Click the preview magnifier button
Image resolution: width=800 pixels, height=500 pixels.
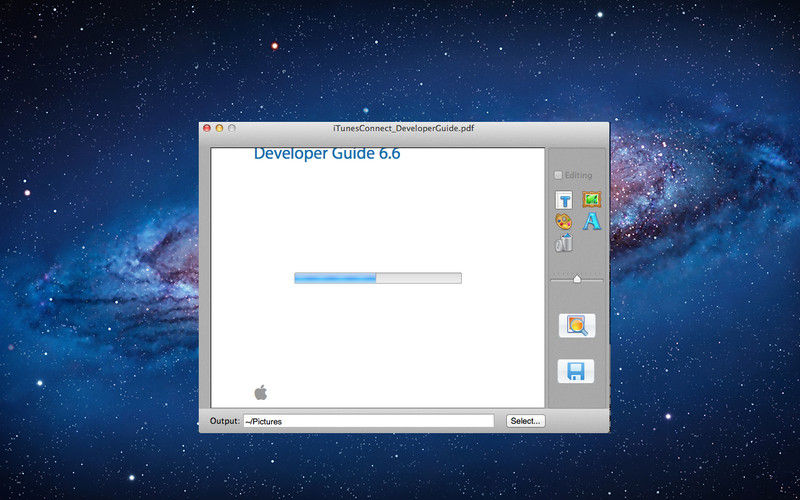click(577, 326)
